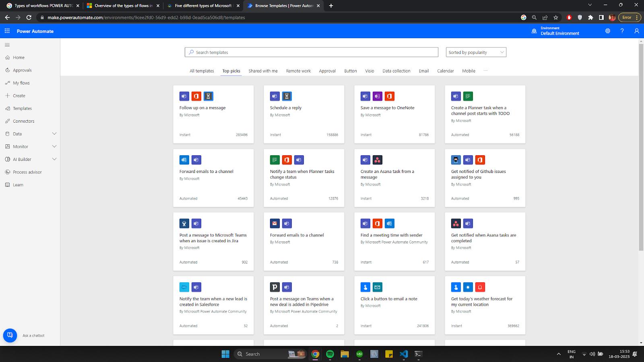Click the Environment picker icon

point(534,31)
